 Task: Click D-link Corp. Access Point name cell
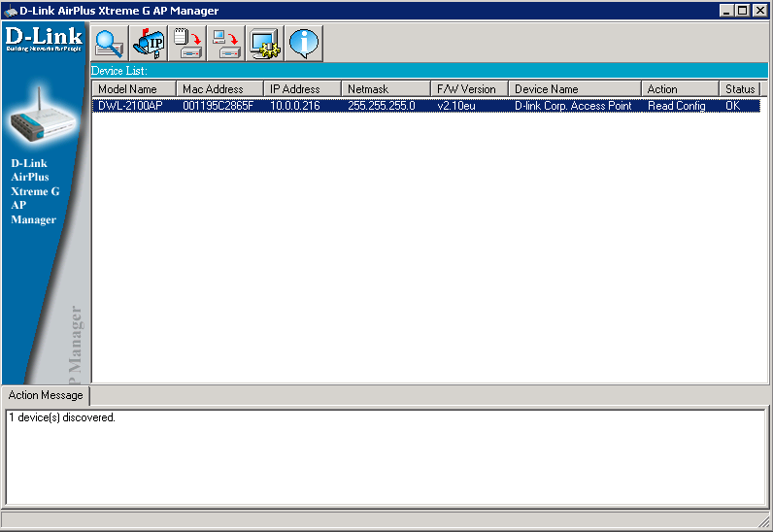pyautogui.click(x=573, y=106)
